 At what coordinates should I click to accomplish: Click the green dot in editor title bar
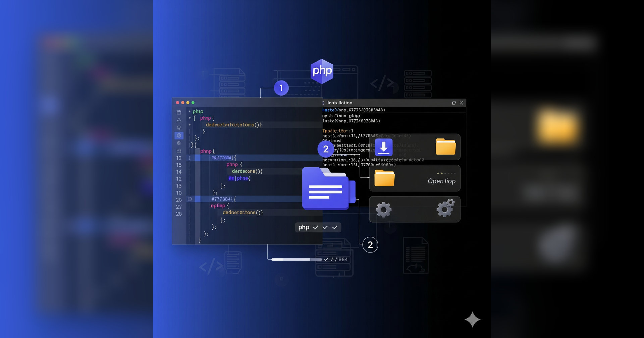pos(193,103)
